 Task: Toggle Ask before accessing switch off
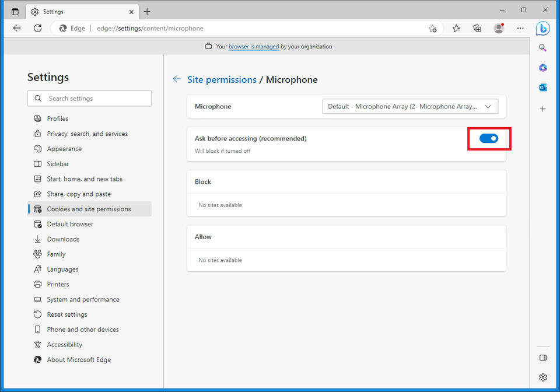click(489, 138)
